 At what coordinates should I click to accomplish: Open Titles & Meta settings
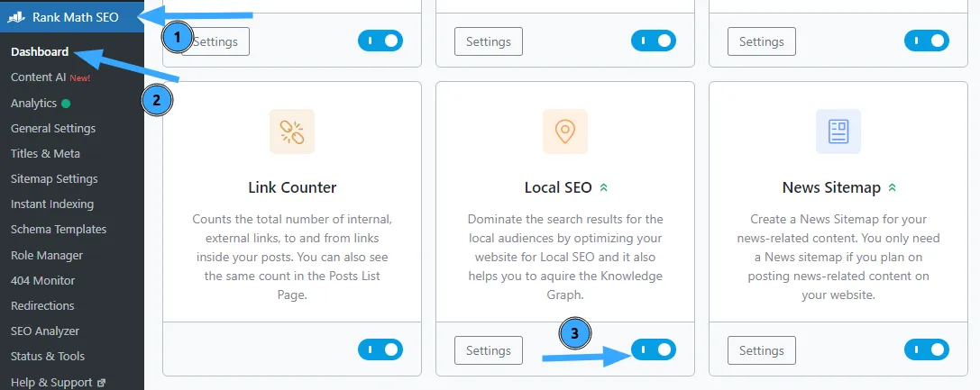45,153
